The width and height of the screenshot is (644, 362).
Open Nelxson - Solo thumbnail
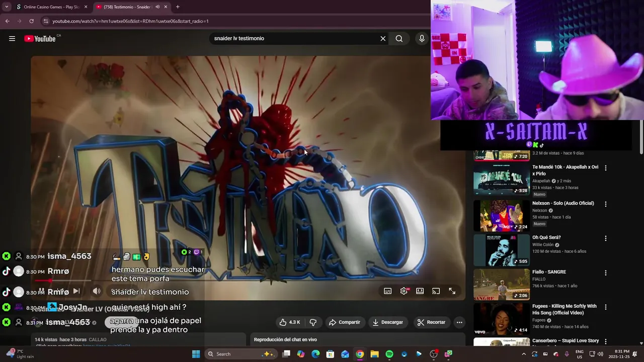(x=502, y=215)
